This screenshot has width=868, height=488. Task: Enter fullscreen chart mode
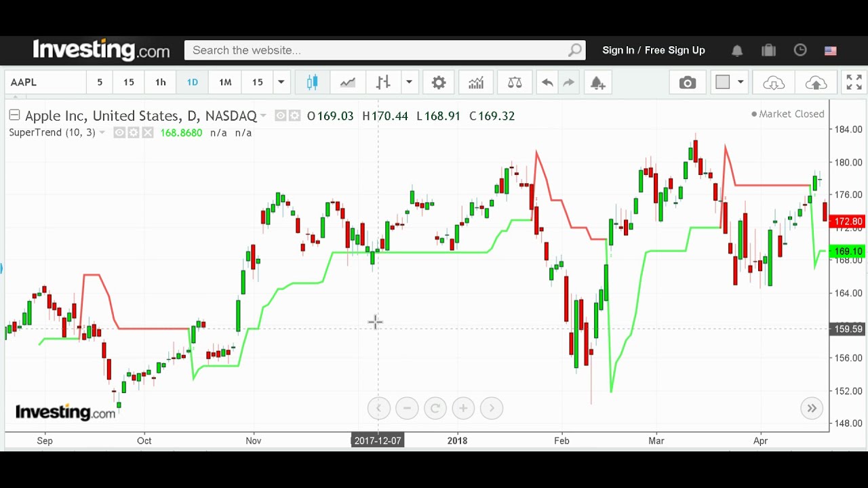coord(854,83)
